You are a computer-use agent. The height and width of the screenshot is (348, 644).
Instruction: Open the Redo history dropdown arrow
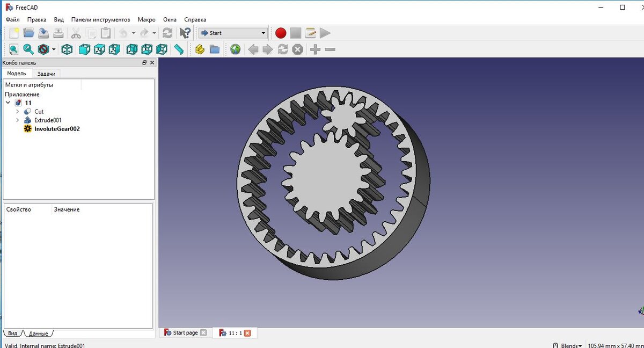pyautogui.click(x=154, y=33)
